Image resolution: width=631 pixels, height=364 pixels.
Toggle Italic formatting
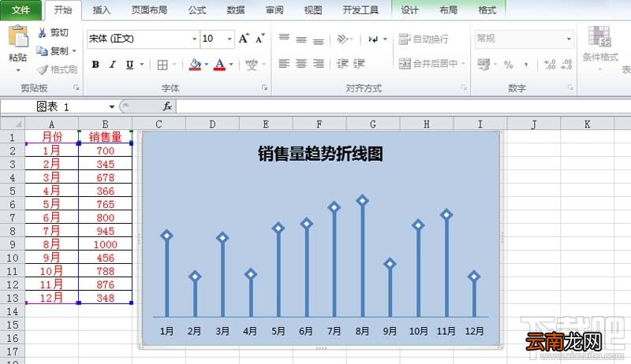point(113,65)
